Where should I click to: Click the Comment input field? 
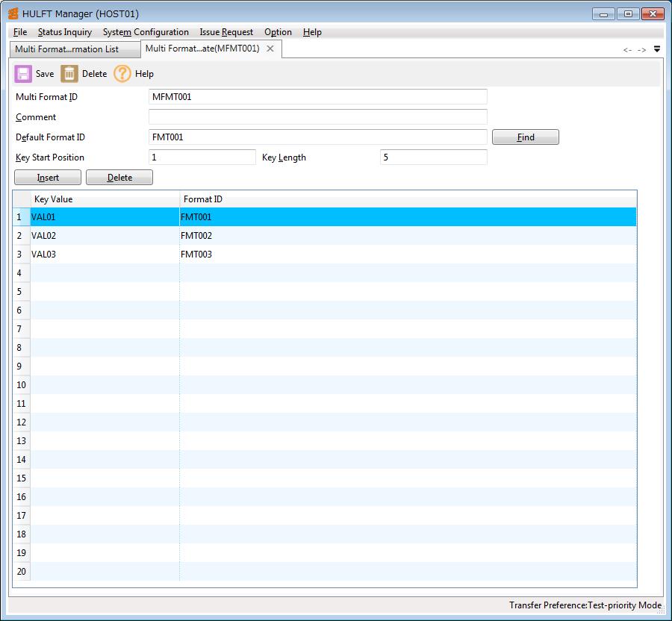317,117
